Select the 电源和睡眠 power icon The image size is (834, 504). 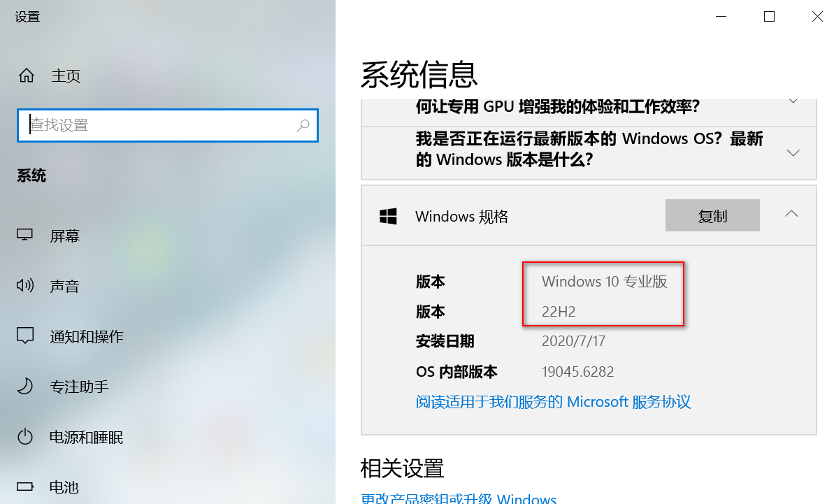pos(25,436)
